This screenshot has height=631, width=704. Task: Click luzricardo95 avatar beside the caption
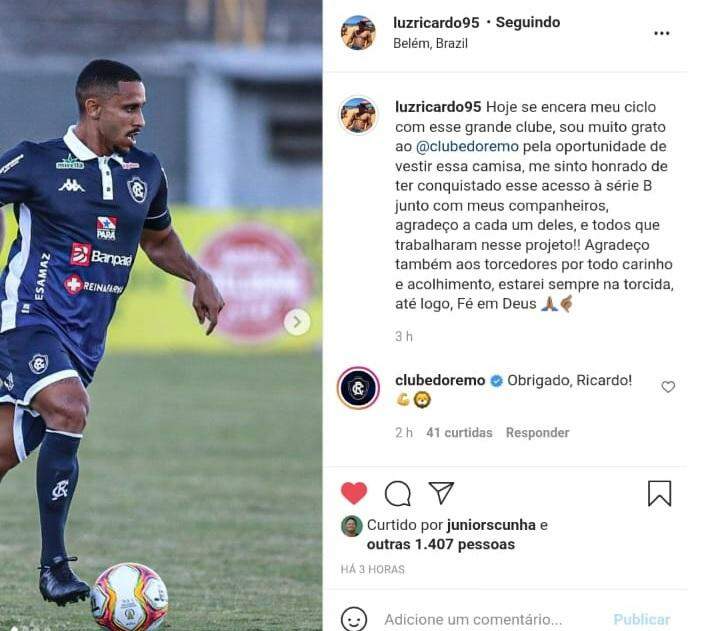tap(358, 115)
